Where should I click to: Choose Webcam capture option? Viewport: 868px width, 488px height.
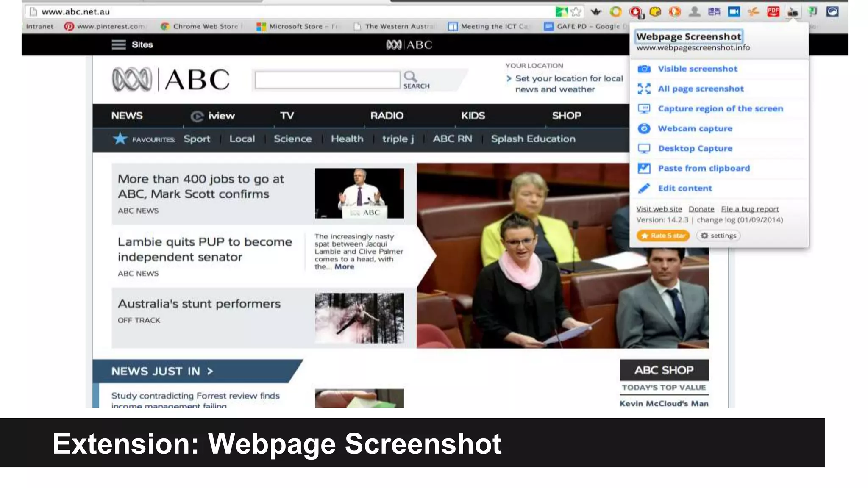pyautogui.click(x=695, y=128)
